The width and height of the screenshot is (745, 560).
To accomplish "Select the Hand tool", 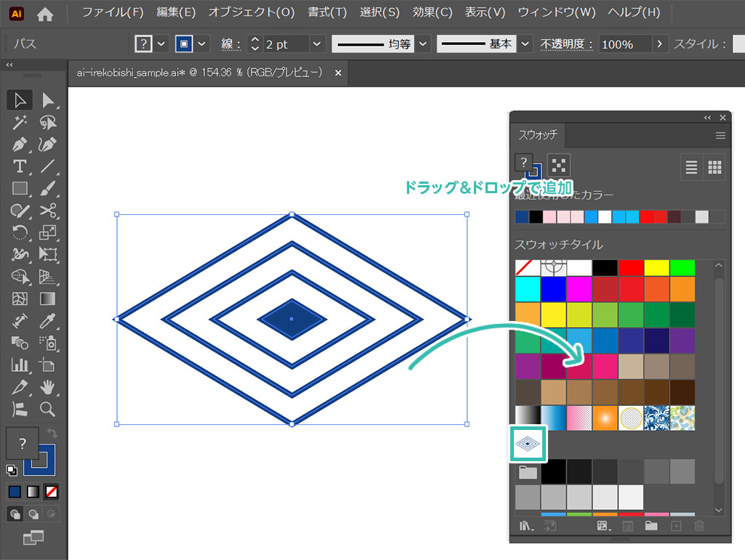I will [48, 386].
